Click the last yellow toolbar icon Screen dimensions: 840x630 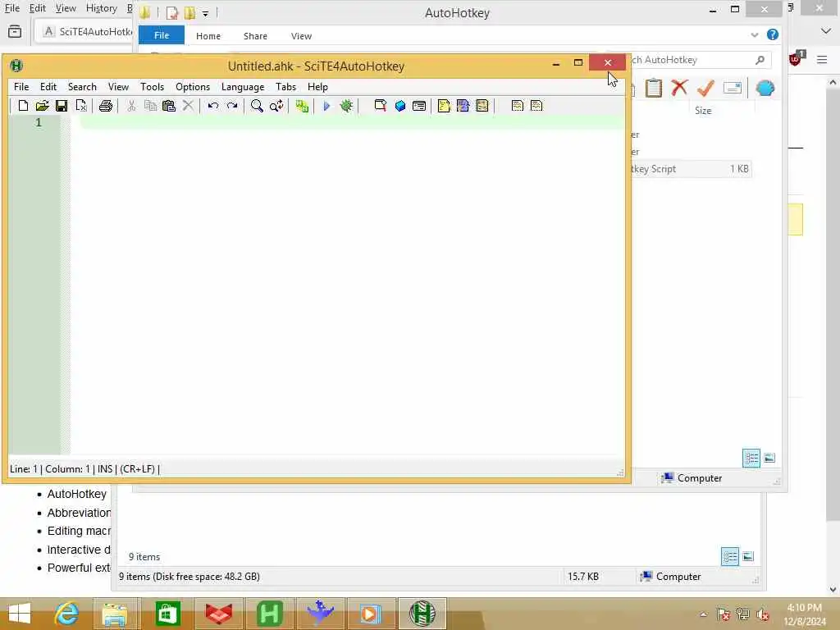(536, 106)
